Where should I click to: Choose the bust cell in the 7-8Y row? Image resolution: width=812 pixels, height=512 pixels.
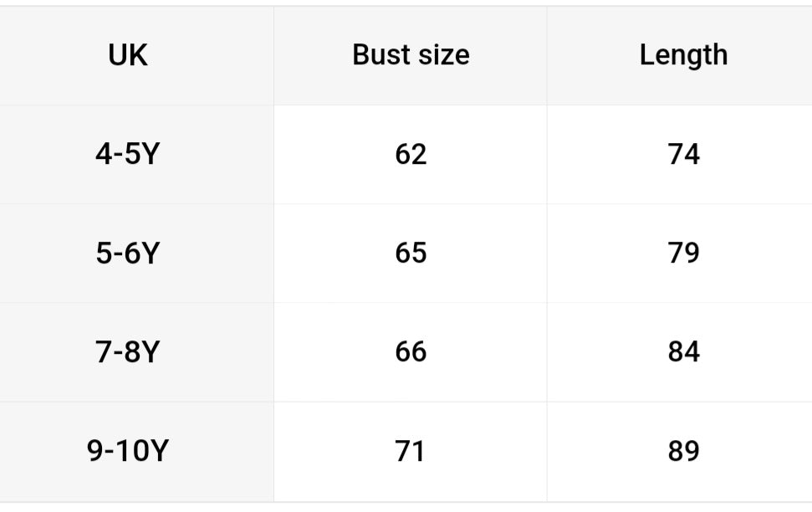click(411, 352)
